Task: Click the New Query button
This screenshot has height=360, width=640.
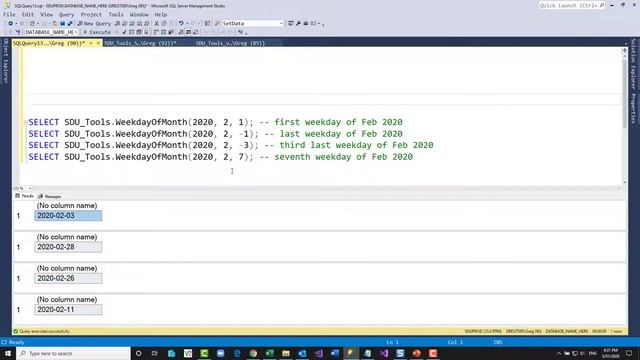Action: coord(94,23)
